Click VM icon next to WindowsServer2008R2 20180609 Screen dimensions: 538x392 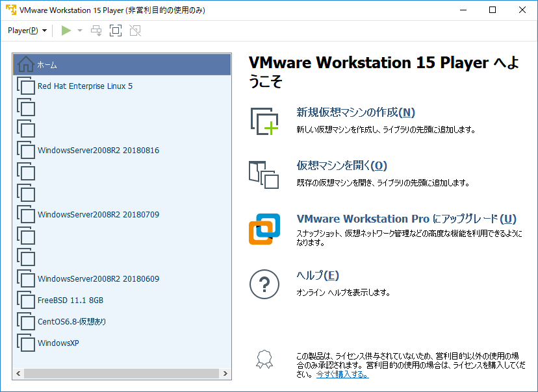(x=26, y=278)
